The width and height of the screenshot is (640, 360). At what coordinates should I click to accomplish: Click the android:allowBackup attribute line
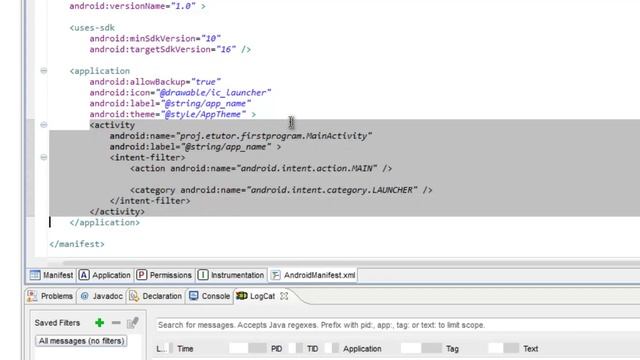(155, 82)
